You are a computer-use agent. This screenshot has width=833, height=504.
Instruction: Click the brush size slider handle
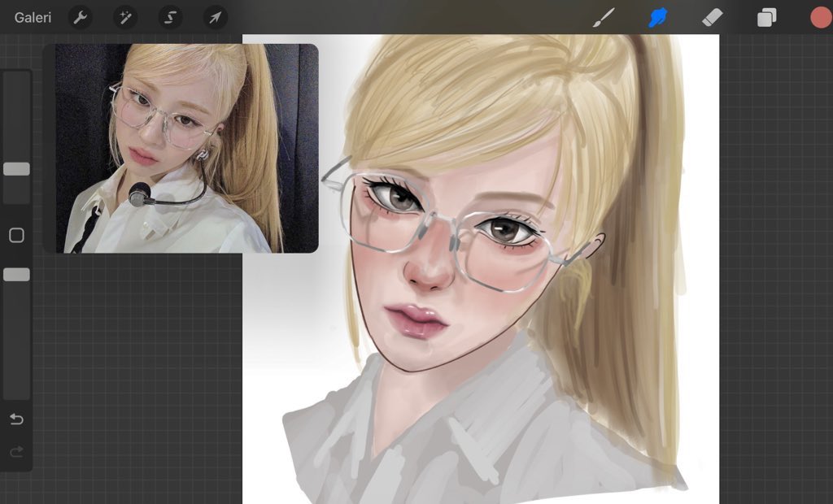pos(16,169)
